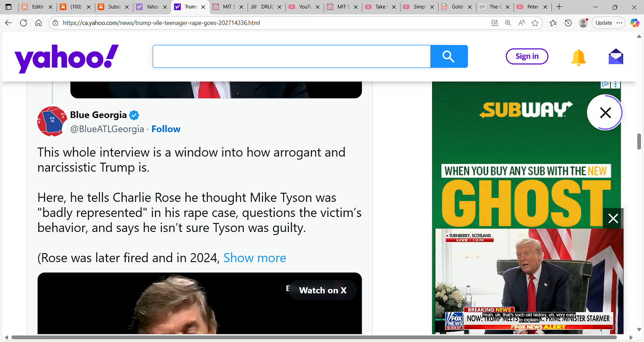Screen dimensions: 644x342
Task: Go back to the previous page
Action: 8,23
